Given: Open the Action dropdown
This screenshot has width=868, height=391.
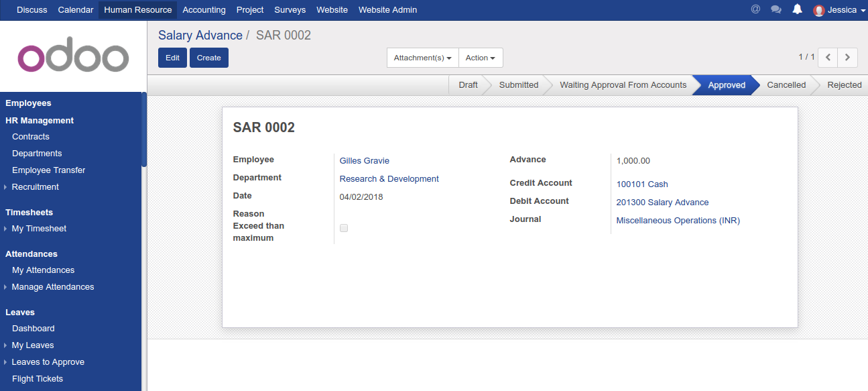Looking at the screenshot, I should (480, 58).
